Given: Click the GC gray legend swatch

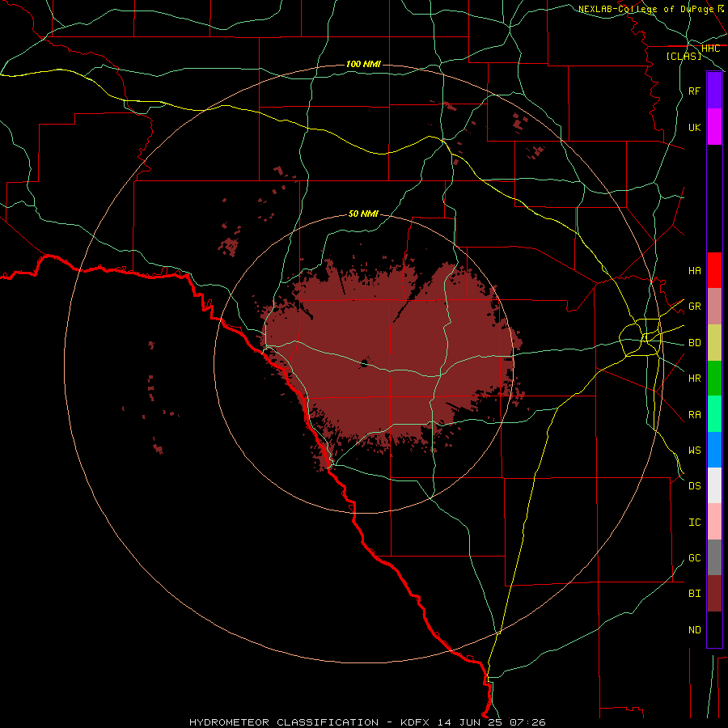Looking at the screenshot, I should (714, 557).
